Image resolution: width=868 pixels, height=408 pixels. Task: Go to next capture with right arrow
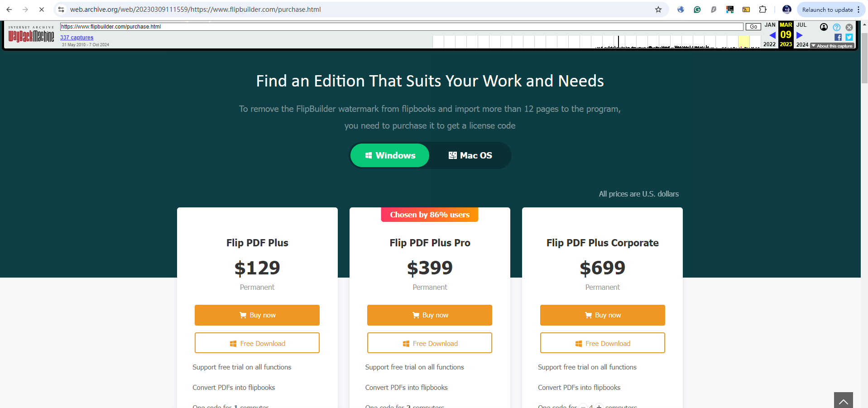(x=800, y=35)
